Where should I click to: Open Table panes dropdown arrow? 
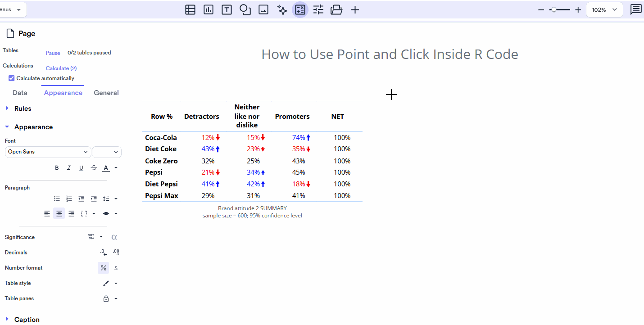116,299
